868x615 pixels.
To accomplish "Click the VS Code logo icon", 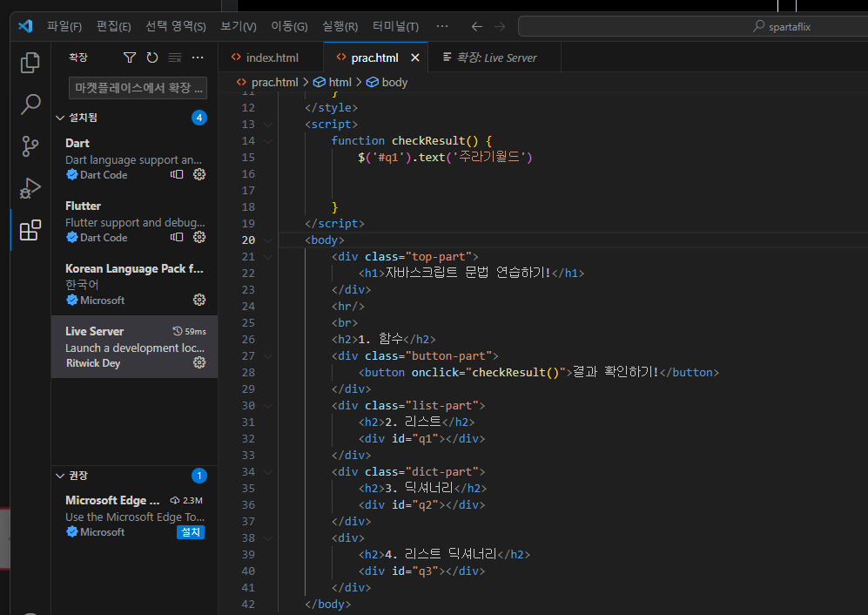I will 25,26.
